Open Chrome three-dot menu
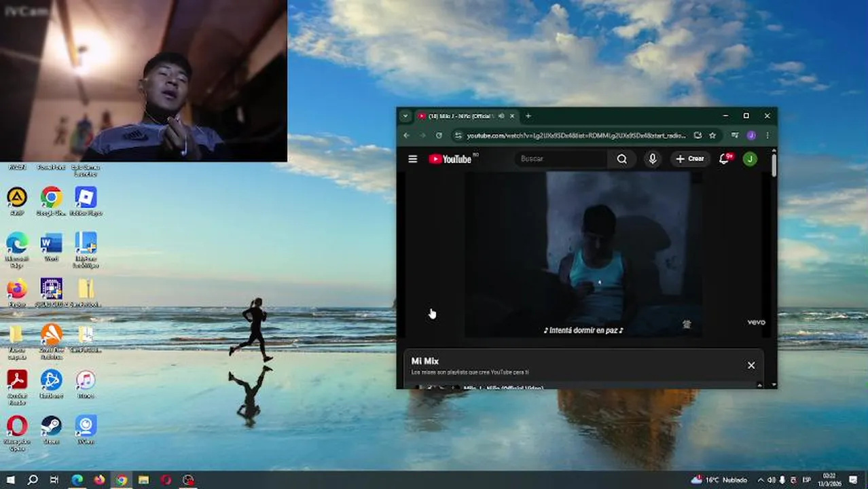The image size is (868, 489). click(767, 135)
